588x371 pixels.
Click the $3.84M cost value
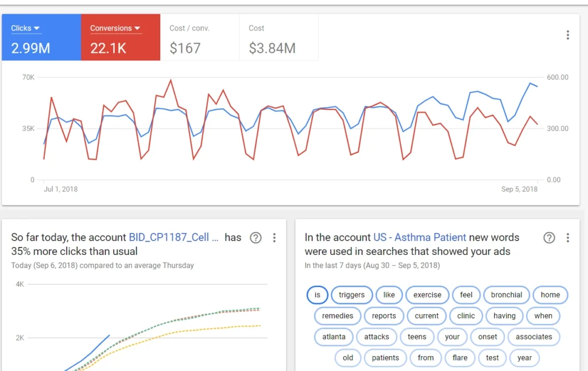[x=272, y=48]
